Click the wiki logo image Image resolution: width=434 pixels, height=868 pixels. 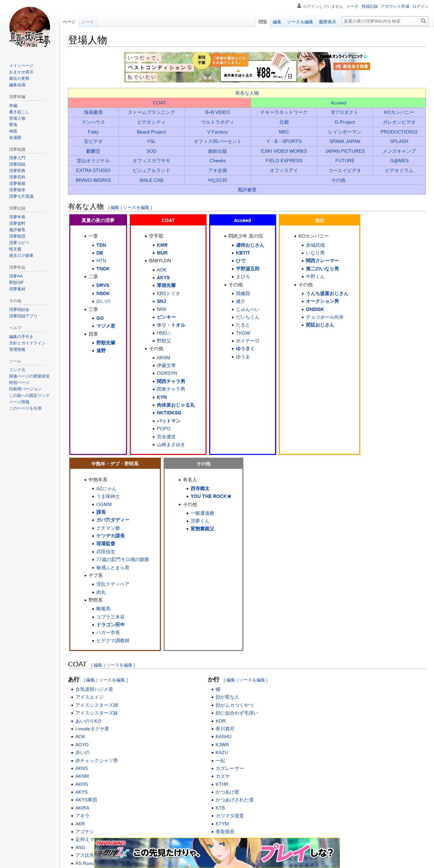(x=30, y=27)
